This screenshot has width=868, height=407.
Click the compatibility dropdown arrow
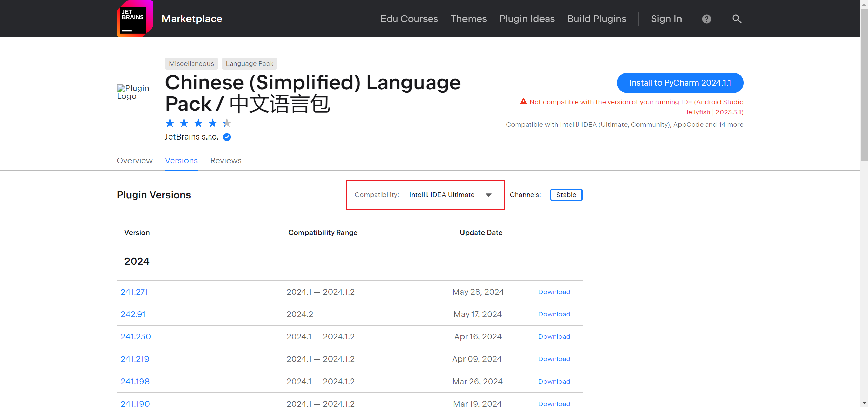click(x=489, y=195)
